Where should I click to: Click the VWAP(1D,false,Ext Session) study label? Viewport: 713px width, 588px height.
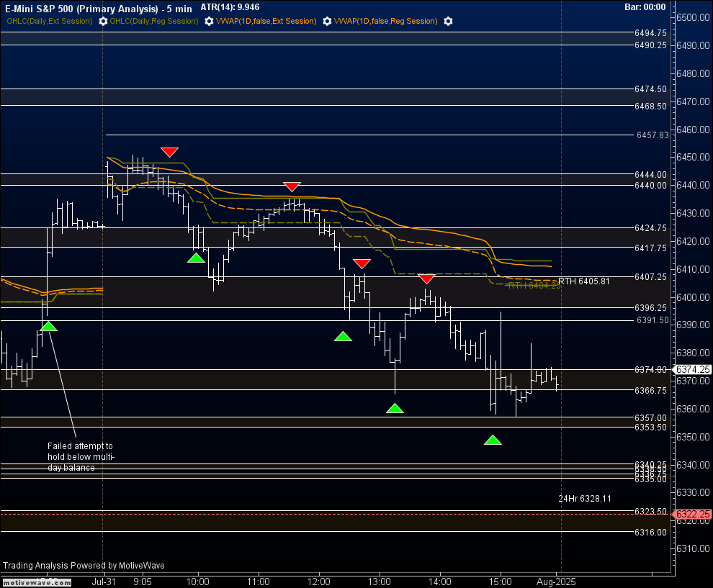[x=266, y=21]
